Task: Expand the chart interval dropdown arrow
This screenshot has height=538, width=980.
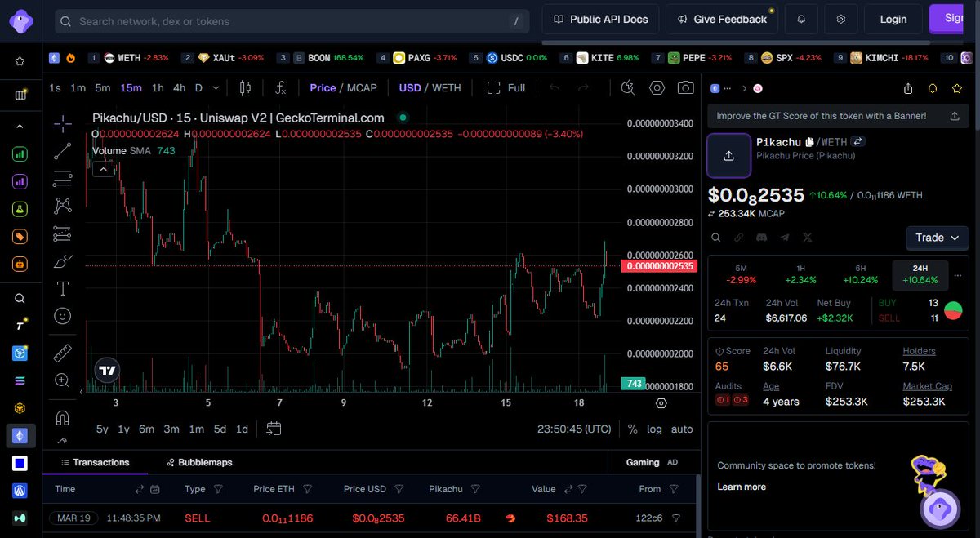Action: [x=216, y=87]
